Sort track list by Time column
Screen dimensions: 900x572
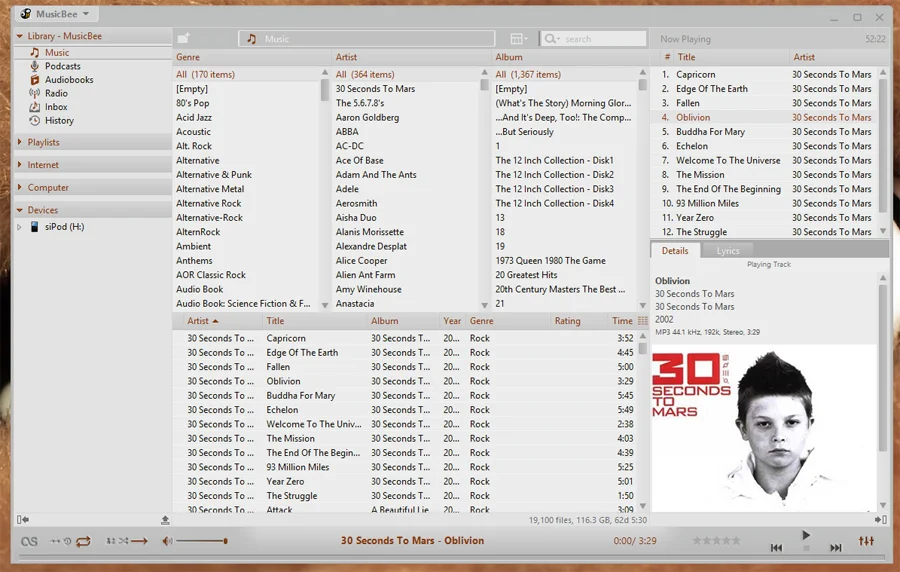pos(622,321)
